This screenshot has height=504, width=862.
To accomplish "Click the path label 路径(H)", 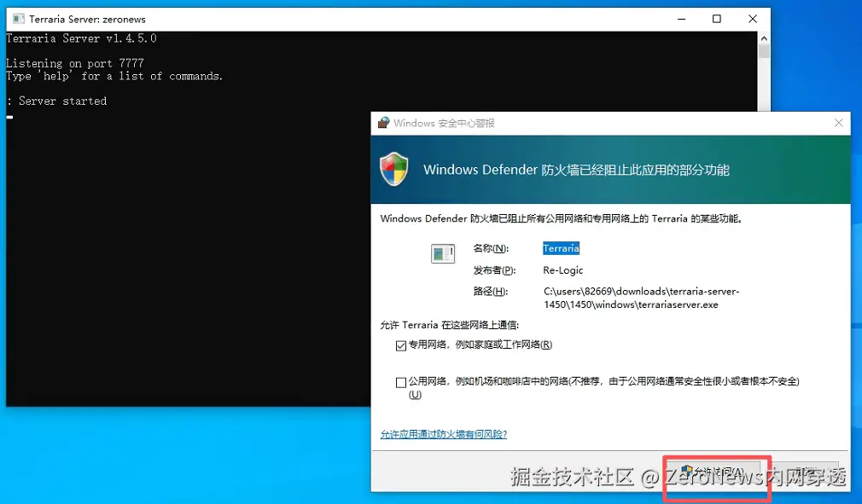I will 491,292.
